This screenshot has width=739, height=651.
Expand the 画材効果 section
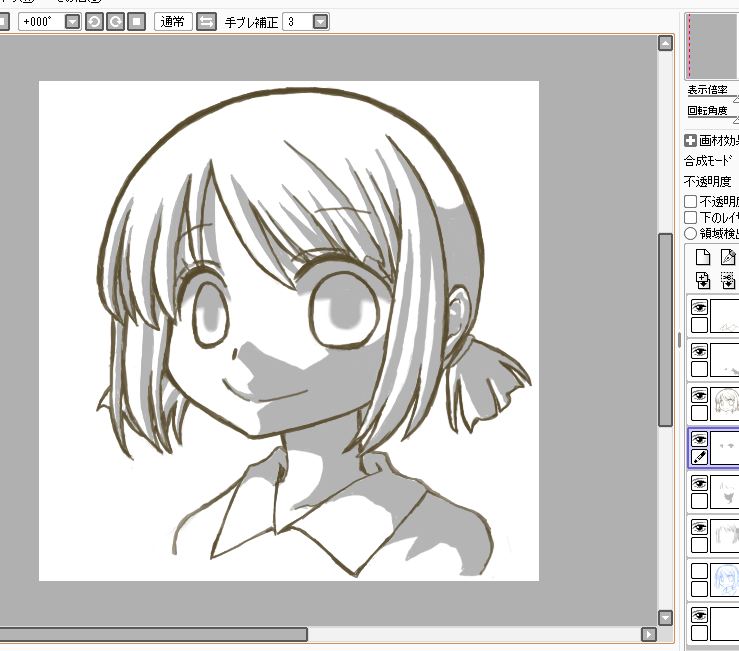click(x=690, y=140)
